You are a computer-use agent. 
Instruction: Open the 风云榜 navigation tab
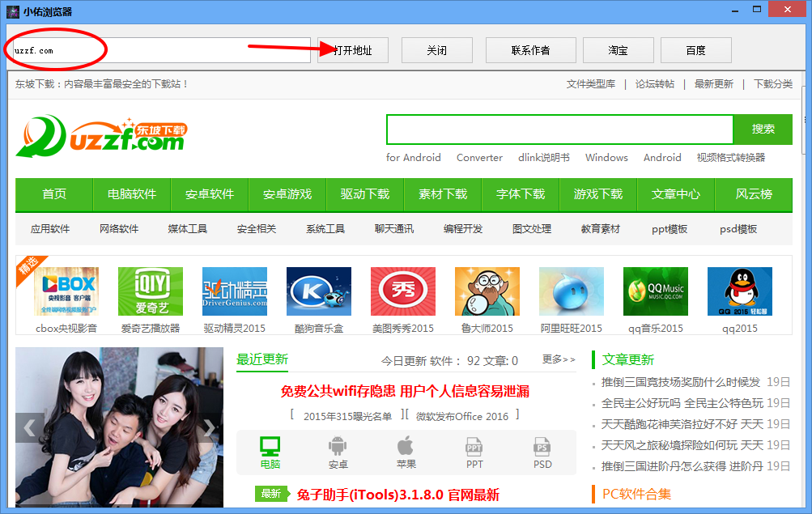(754, 194)
